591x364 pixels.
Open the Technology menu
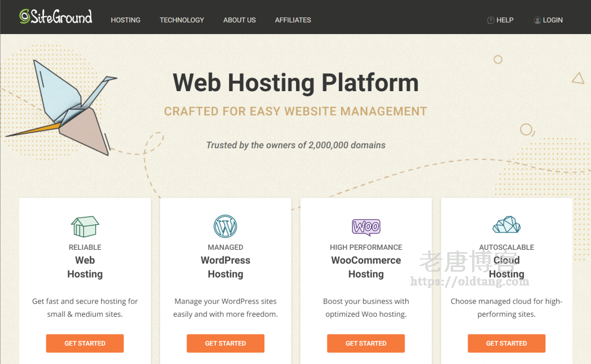click(x=182, y=20)
